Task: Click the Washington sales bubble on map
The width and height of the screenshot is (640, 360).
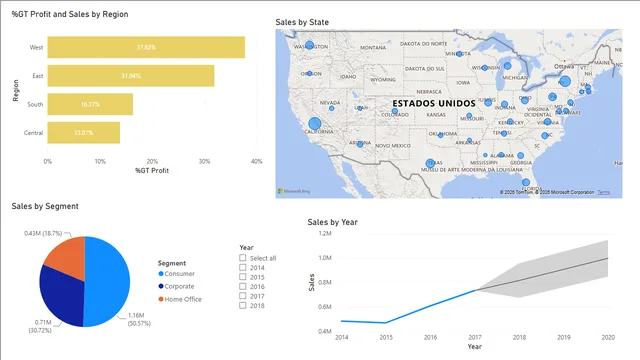Action: coord(309,45)
